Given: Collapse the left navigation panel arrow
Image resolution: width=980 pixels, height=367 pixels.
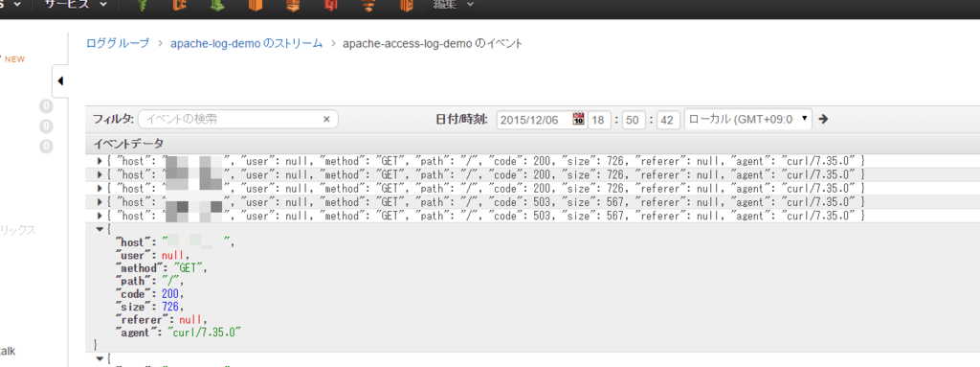Looking at the screenshot, I should 60,81.
